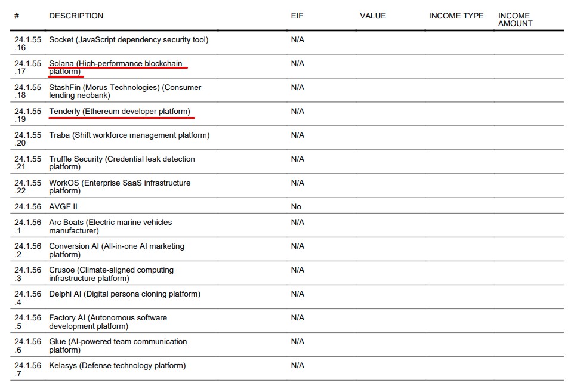Screen dimensions: 574x392
Task: Click the INCOME TYPE column header
Action: point(456,16)
